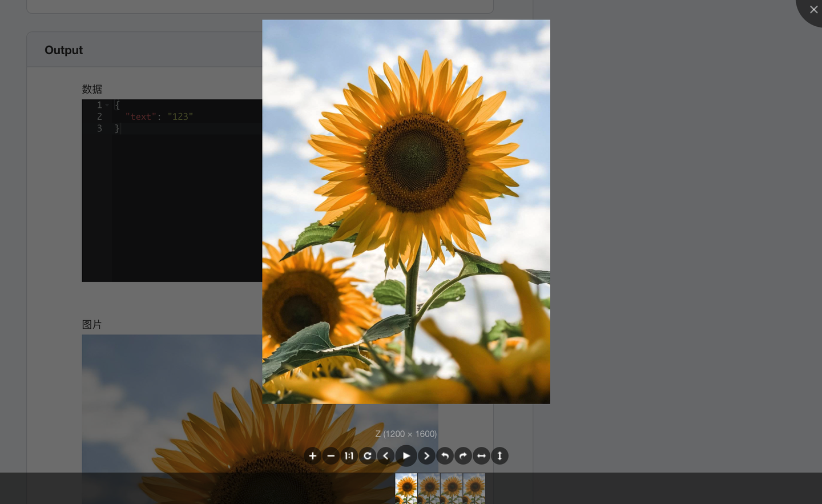The height and width of the screenshot is (504, 822).
Task: Click the large sunflower preview image
Action: tap(406, 212)
